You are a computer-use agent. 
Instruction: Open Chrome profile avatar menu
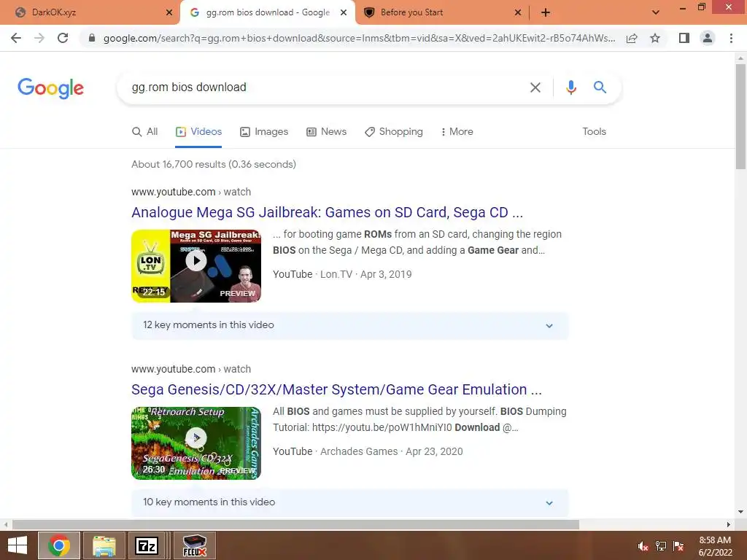coord(708,38)
